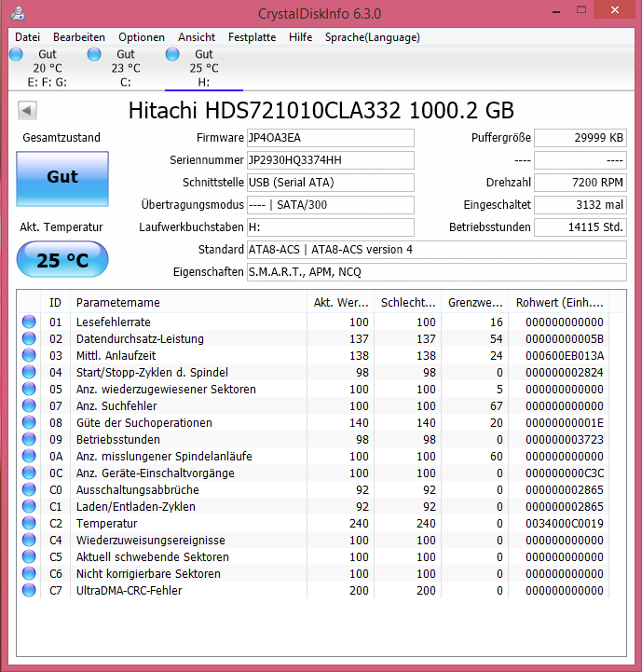Open the Hilfe menu
The width and height of the screenshot is (642, 672).
(300, 37)
